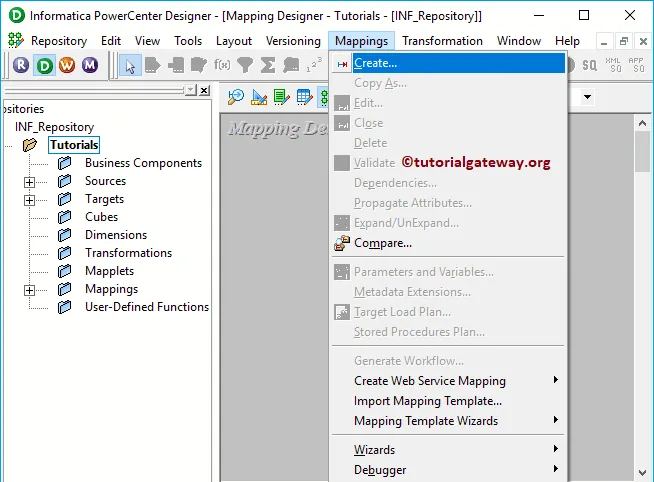Open the Transformation Developer green sheet icon
This screenshot has width=654, height=482.
tap(282, 97)
